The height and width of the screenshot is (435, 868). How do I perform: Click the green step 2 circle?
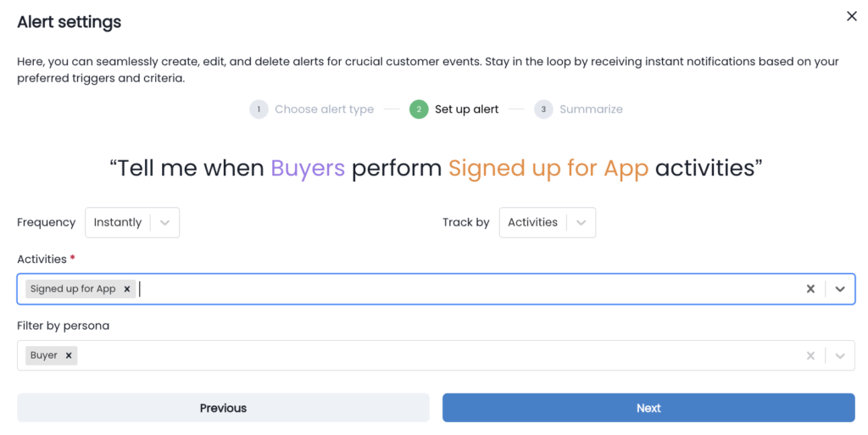[418, 109]
